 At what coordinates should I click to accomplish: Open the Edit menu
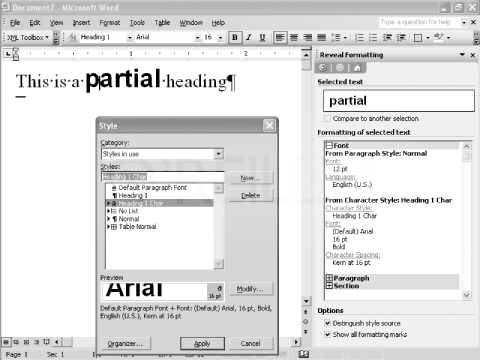[35, 23]
